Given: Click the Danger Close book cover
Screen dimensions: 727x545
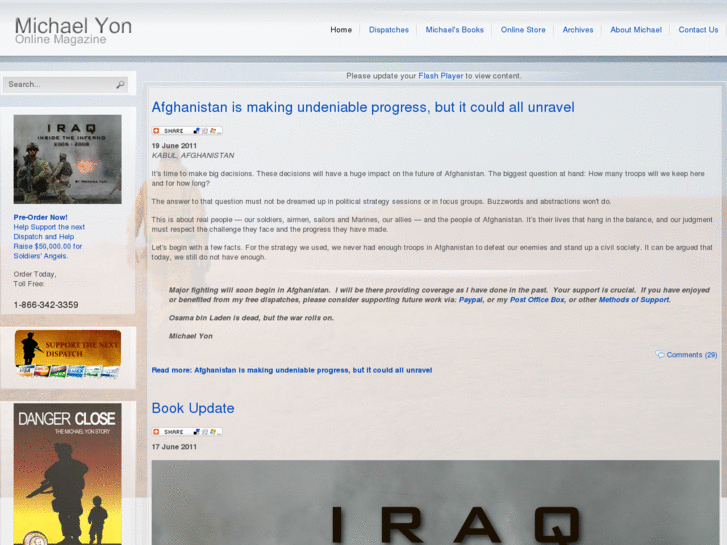Looking at the screenshot, I should (x=68, y=474).
